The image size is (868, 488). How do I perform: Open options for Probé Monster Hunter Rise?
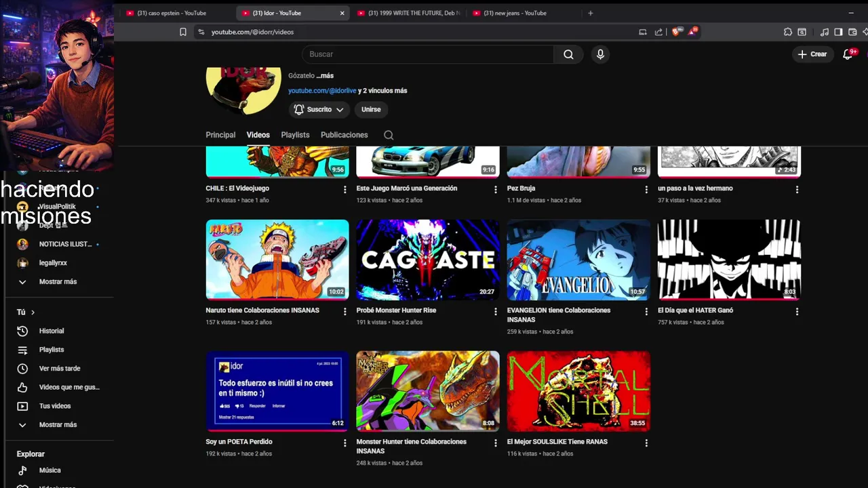(496, 312)
